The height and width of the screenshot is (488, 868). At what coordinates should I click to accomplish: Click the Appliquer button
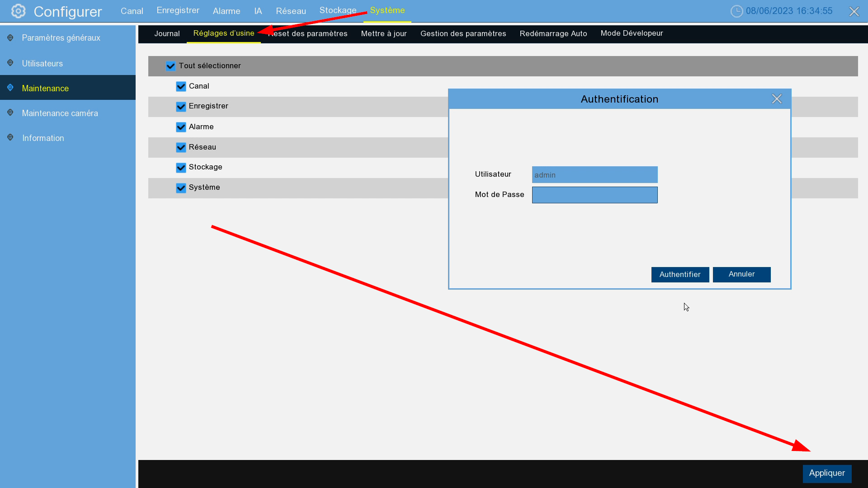click(826, 473)
